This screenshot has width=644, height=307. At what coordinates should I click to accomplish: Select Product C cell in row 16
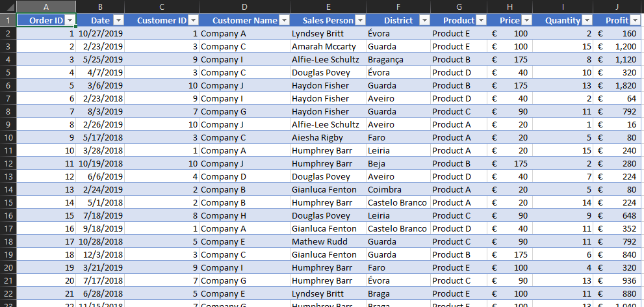click(459, 215)
